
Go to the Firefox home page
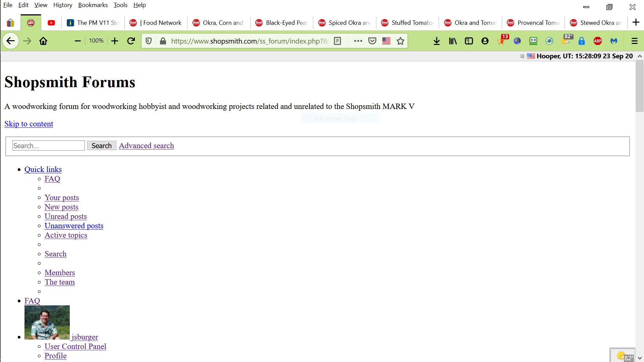43,41
